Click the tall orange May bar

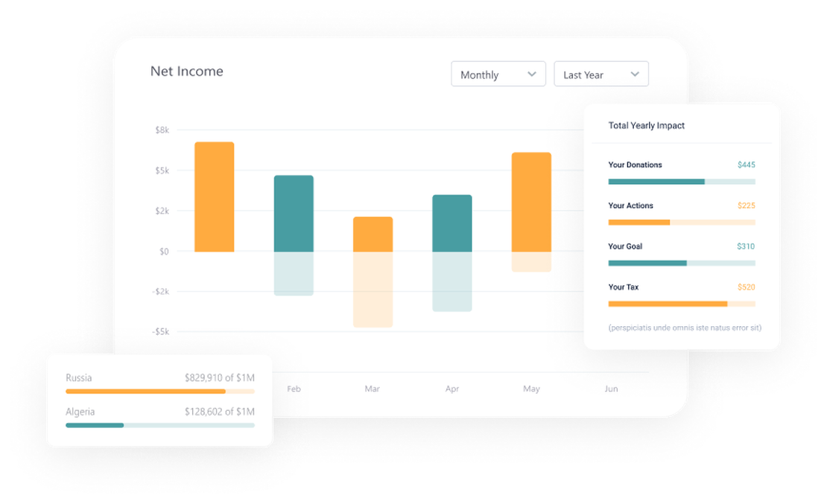[531, 201]
